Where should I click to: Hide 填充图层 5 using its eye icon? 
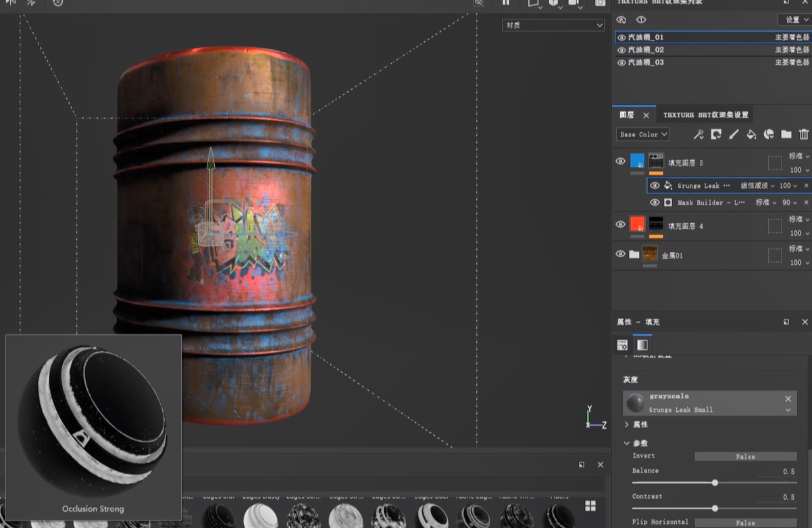click(620, 161)
